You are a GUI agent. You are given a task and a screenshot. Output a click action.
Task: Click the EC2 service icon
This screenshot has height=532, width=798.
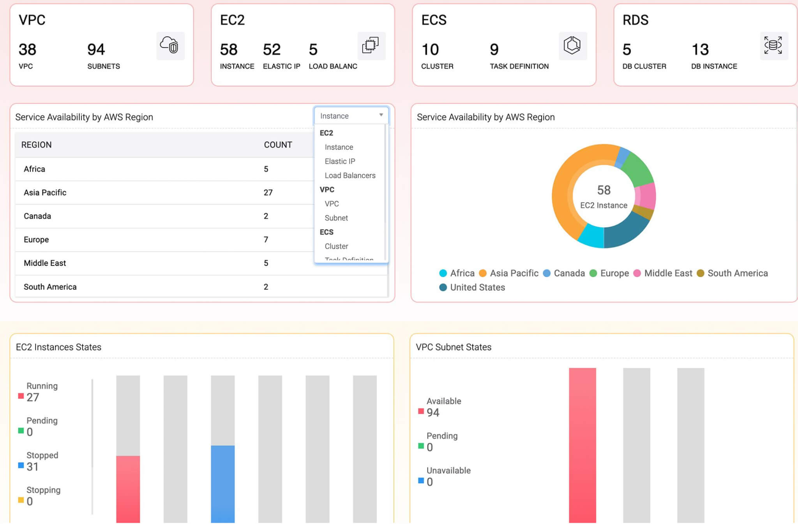pos(371,46)
